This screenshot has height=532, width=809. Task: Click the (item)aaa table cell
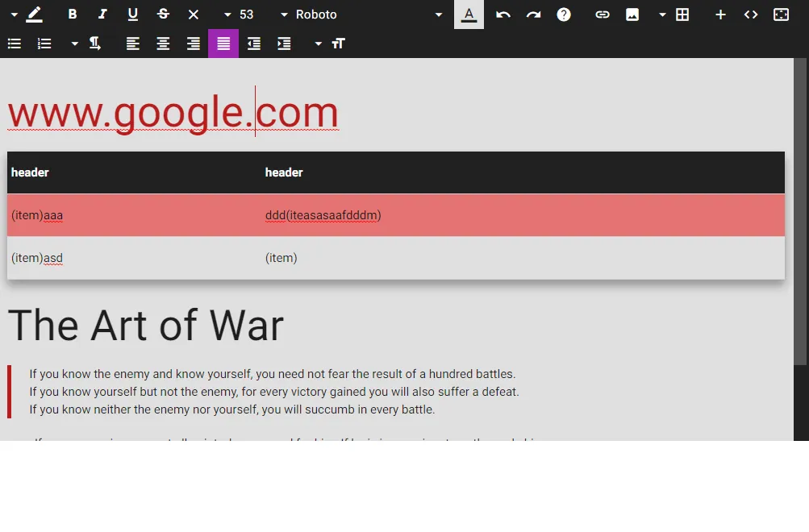pyautogui.click(x=134, y=215)
